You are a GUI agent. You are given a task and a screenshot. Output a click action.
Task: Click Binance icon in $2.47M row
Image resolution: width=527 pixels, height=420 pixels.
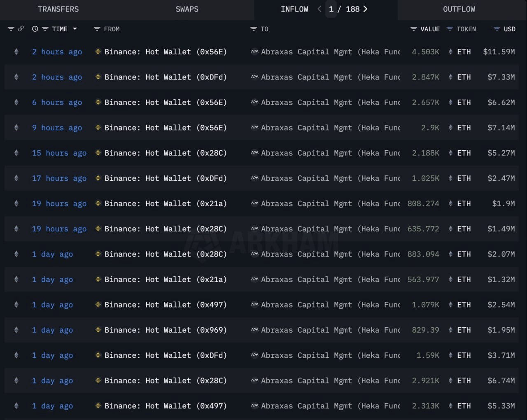[98, 178]
